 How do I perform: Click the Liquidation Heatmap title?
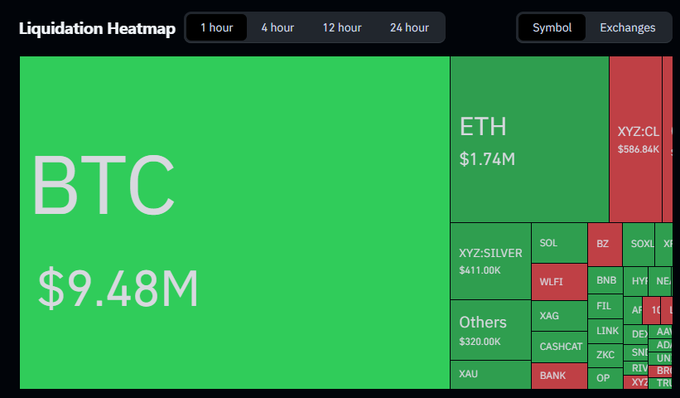tap(97, 29)
